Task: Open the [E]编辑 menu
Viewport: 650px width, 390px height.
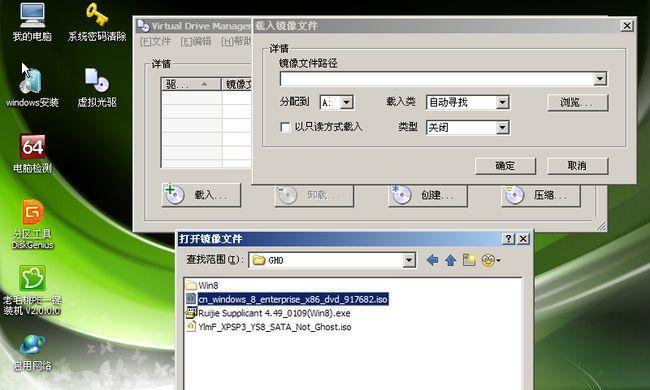Action: 196,41
